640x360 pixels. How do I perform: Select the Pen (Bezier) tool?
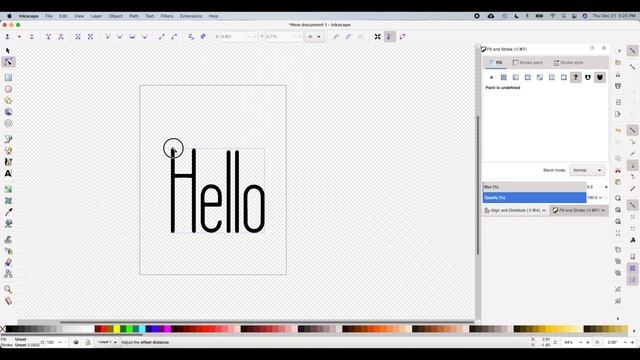[x=8, y=139]
